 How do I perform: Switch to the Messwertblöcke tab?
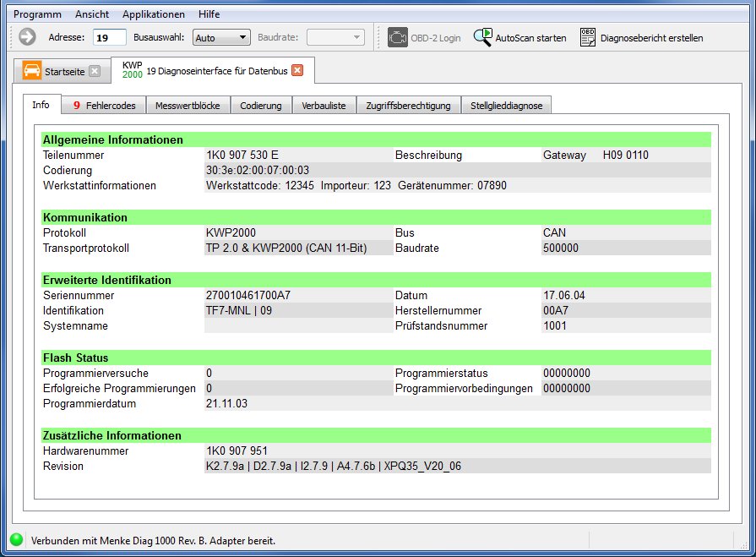[188, 106]
